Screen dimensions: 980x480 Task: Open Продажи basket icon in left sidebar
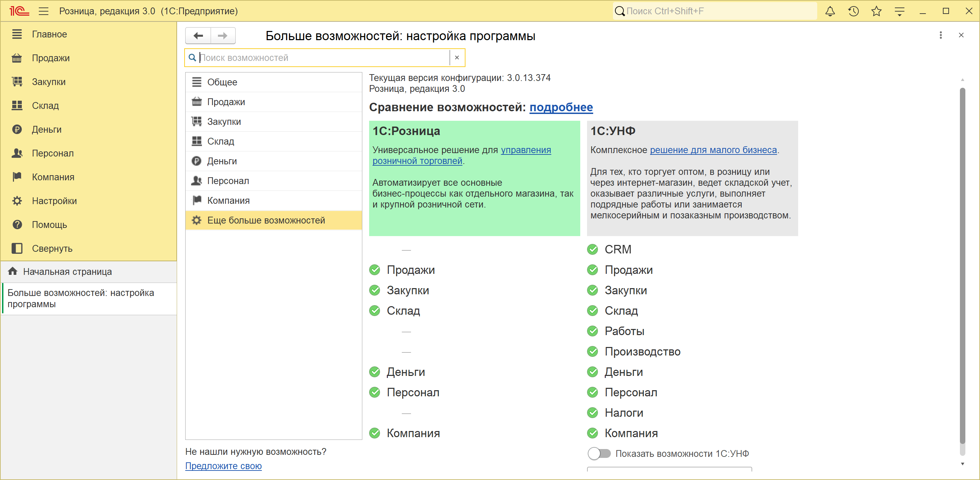[17, 58]
